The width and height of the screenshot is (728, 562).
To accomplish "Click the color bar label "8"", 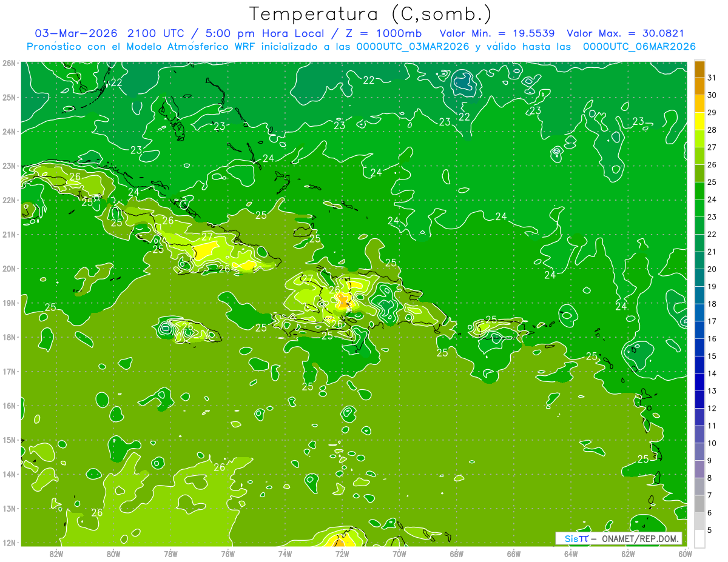I will (710, 478).
